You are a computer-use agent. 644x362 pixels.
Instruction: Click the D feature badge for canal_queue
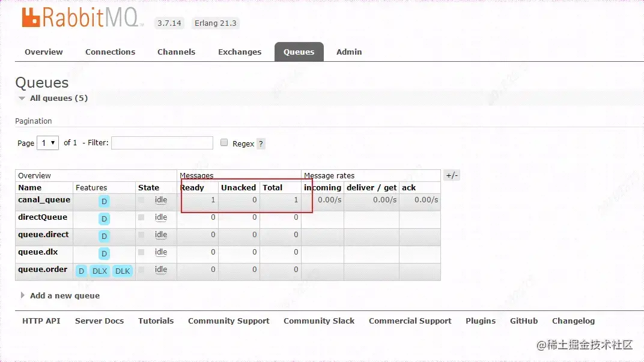point(105,202)
